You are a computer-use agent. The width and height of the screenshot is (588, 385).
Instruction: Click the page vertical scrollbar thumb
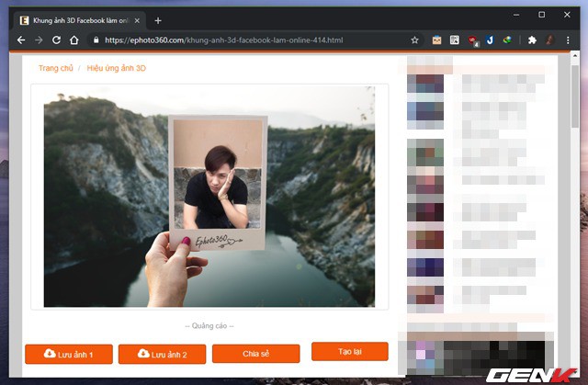pos(574,96)
